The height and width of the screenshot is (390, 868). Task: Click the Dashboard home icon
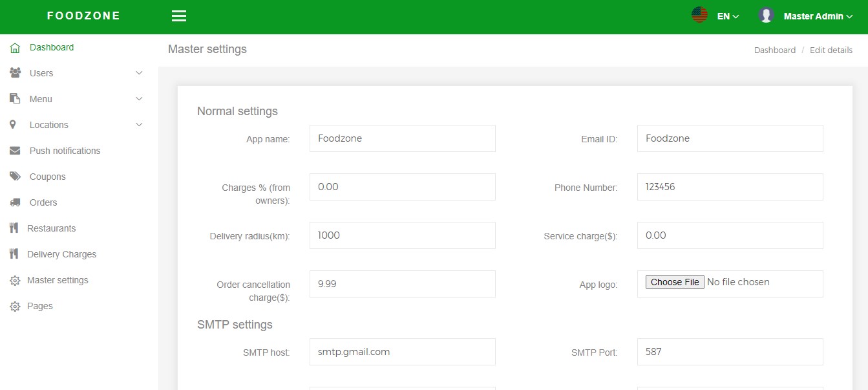click(15, 48)
